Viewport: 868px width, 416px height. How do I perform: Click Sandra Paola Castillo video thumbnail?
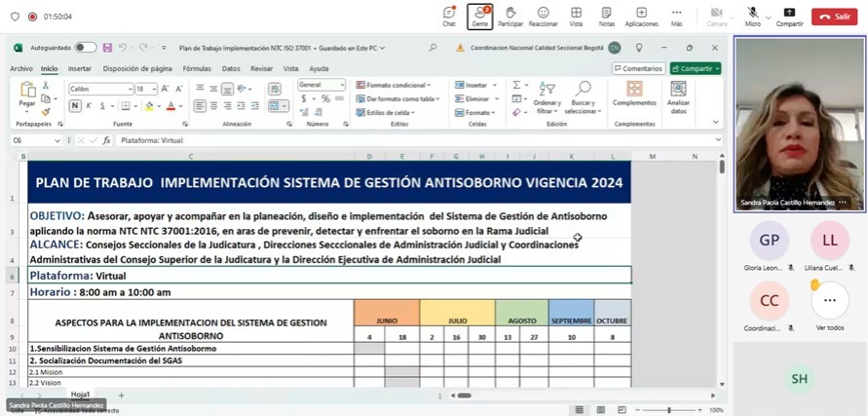tap(799, 125)
